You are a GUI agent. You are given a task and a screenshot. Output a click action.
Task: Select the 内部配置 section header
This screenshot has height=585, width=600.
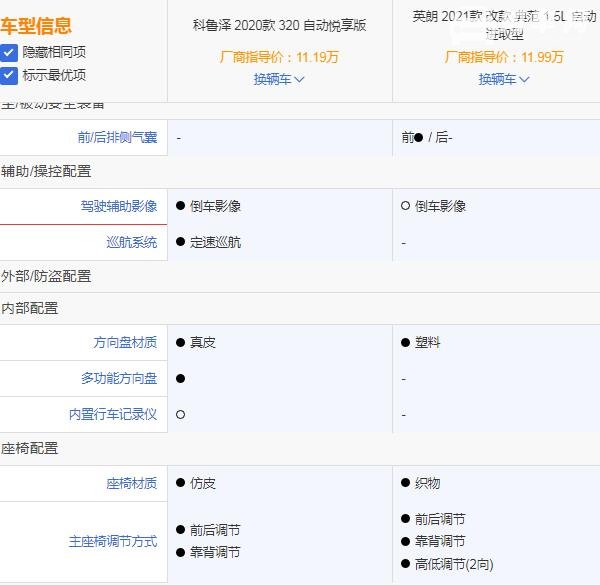[29, 308]
